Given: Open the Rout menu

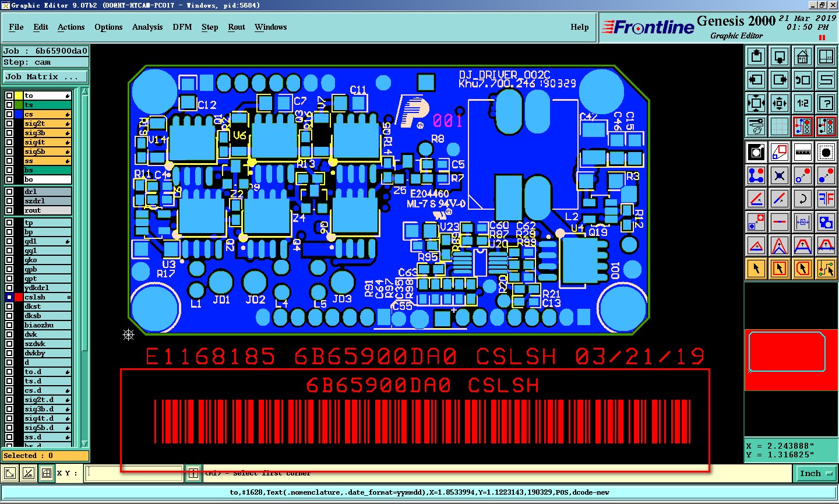Looking at the screenshot, I should point(237,27).
